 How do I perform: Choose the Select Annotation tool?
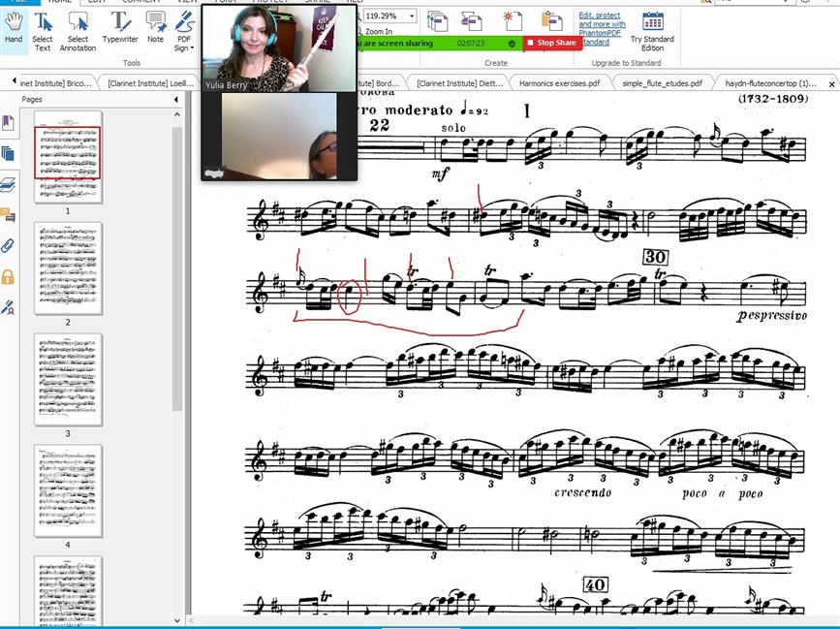(x=78, y=32)
